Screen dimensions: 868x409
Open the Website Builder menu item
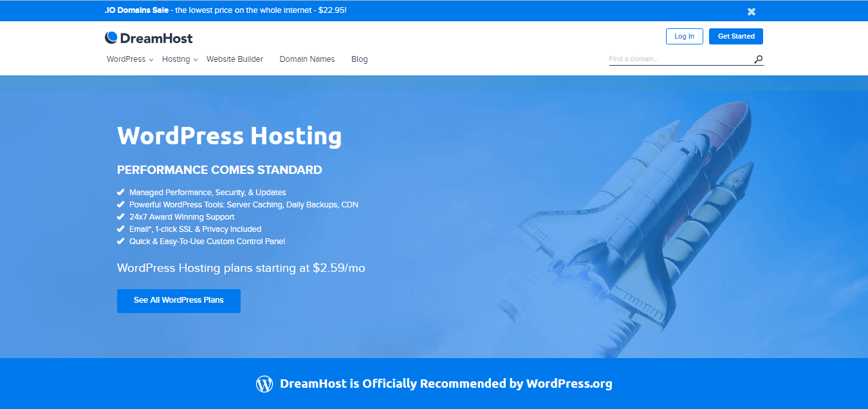(x=234, y=59)
